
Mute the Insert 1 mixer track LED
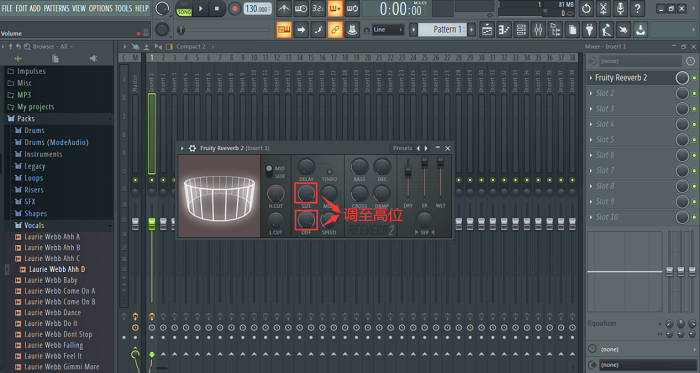pyautogui.click(x=152, y=180)
